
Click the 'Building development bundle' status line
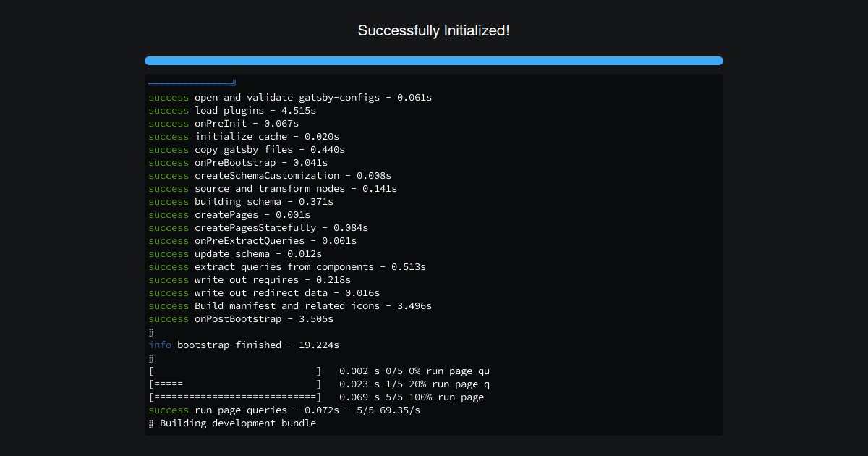232,423
